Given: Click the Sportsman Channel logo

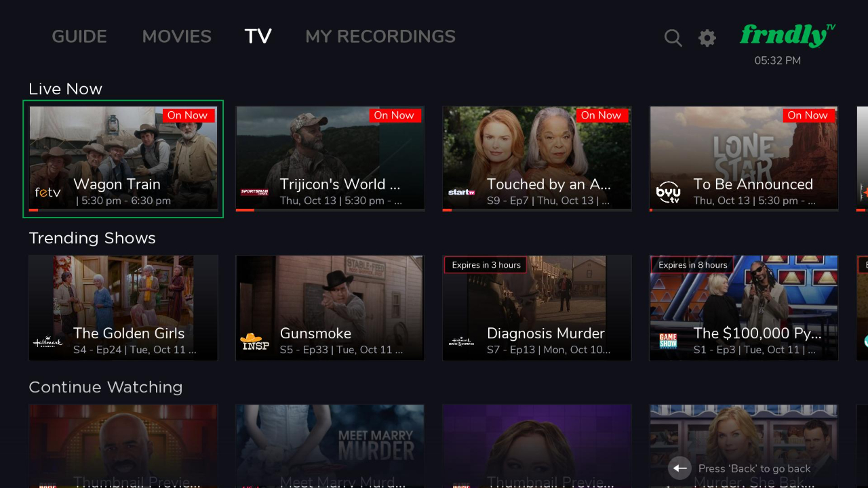Looking at the screenshot, I should pos(254,192).
